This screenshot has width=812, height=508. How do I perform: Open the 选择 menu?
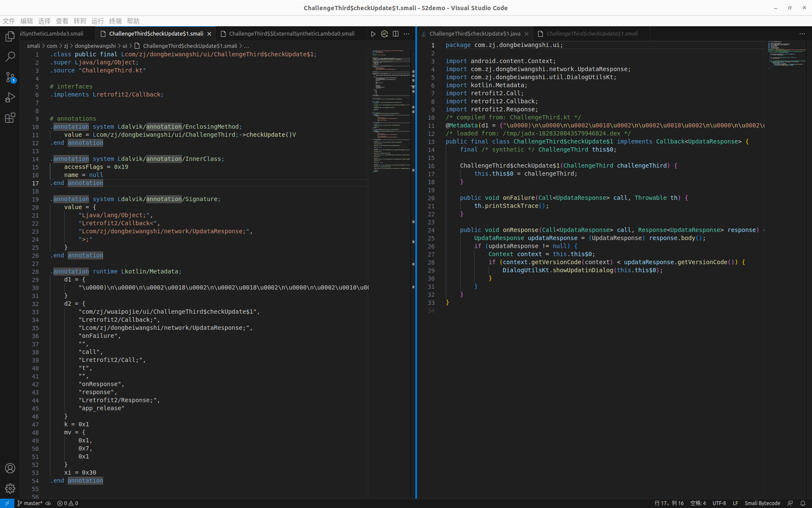[44, 21]
